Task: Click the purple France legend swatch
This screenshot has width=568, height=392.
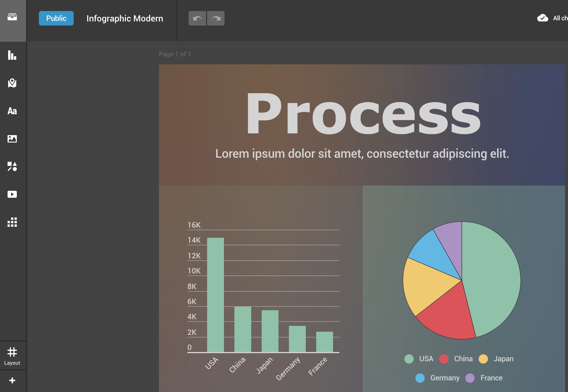Action: tap(470, 378)
